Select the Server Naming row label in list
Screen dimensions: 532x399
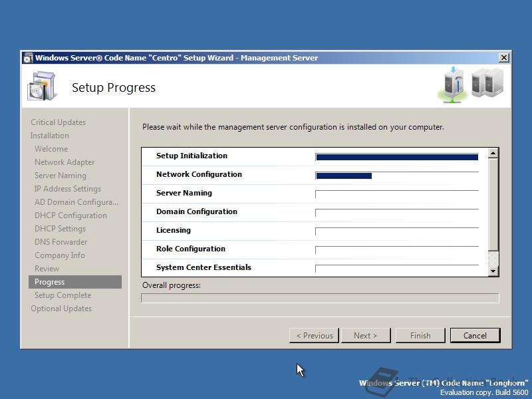[184, 193]
